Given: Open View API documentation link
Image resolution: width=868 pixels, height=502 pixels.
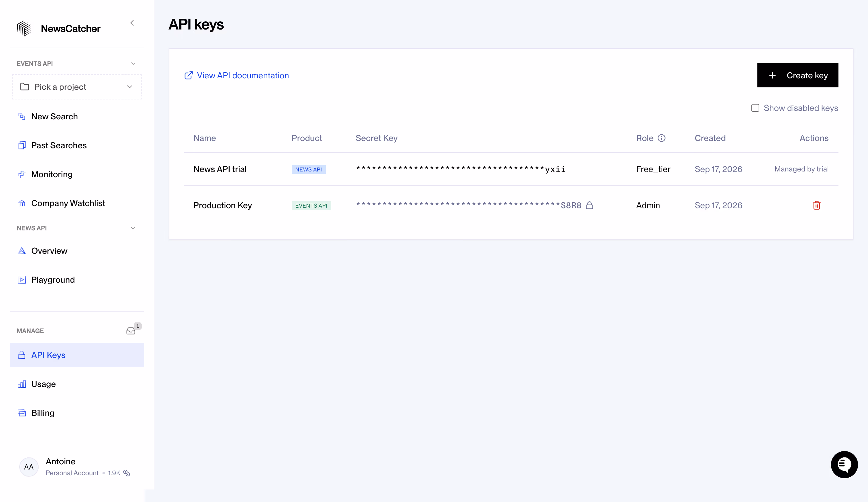Looking at the screenshot, I should pos(243,75).
